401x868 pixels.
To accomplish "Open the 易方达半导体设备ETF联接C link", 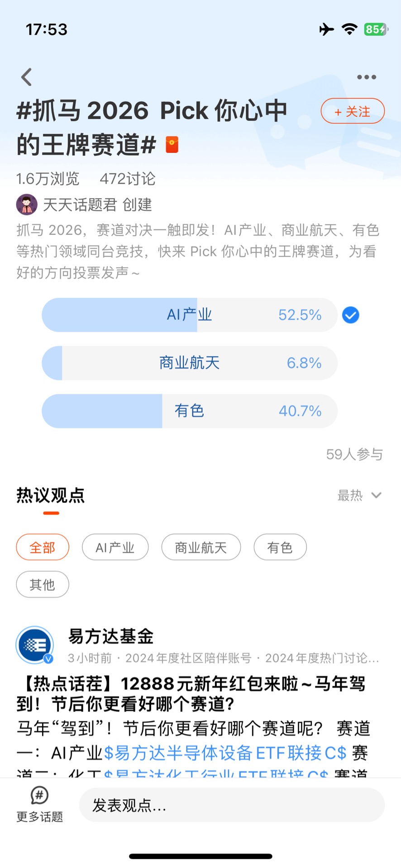I will pyautogui.click(x=225, y=753).
